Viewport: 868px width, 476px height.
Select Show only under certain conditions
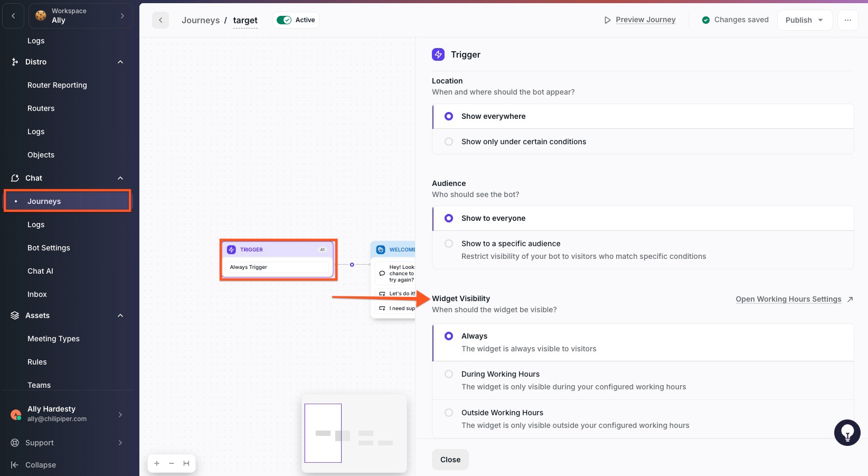point(449,142)
